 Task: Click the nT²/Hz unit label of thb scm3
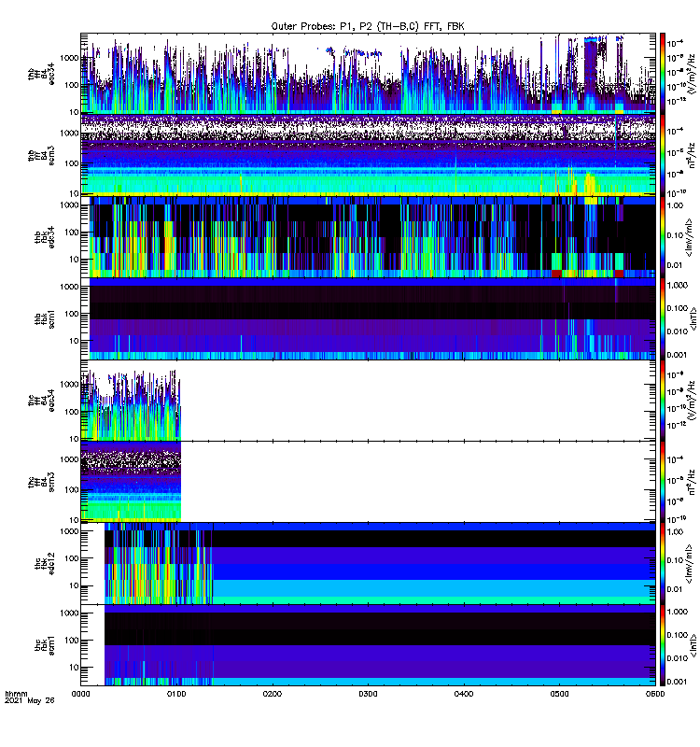[692, 155]
